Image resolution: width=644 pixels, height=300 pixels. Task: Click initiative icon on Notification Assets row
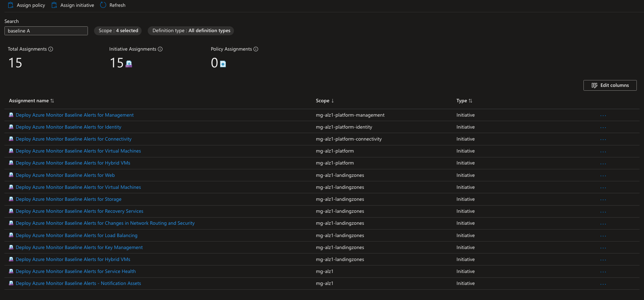click(x=11, y=283)
